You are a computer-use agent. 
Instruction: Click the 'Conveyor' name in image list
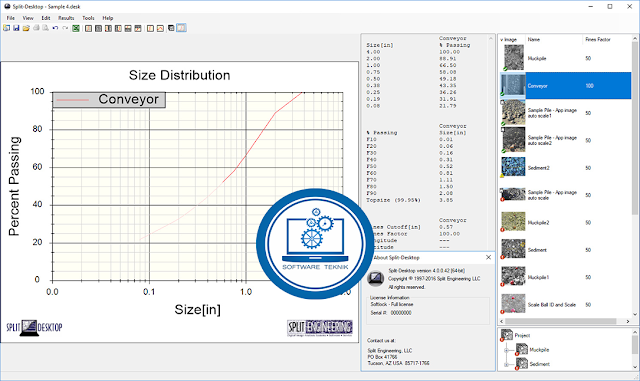pos(537,86)
